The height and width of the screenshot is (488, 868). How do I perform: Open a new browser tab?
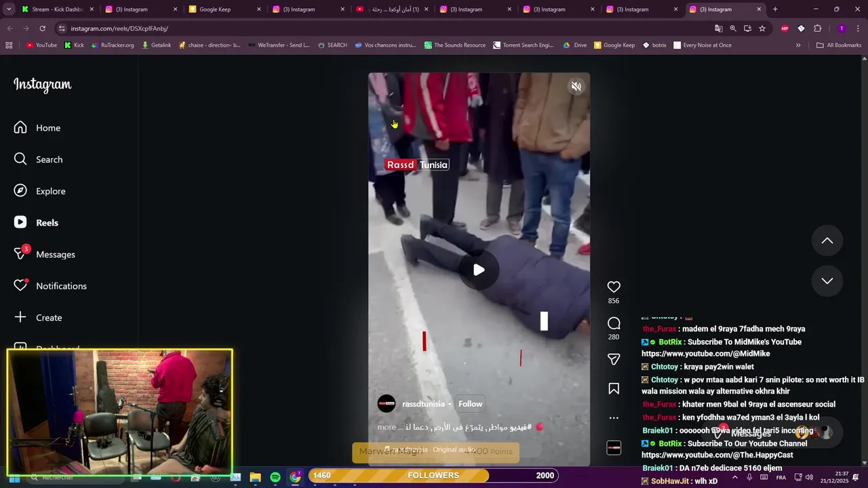tap(775, 9)
